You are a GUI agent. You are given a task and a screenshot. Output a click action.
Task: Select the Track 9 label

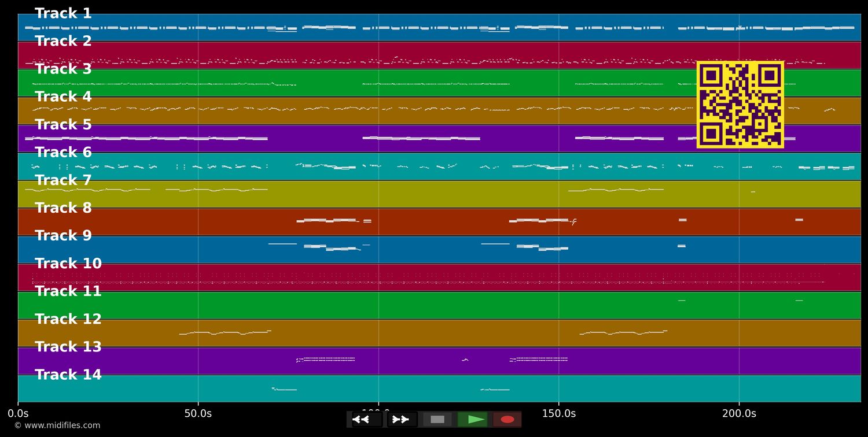(63, 235)
